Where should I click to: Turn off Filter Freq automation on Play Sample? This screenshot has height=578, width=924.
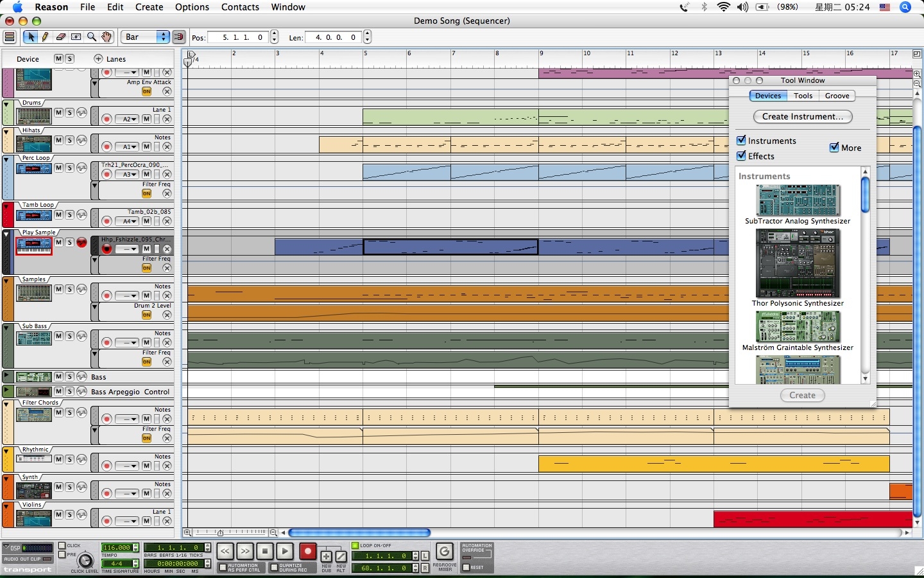click(x=147, y=268)
